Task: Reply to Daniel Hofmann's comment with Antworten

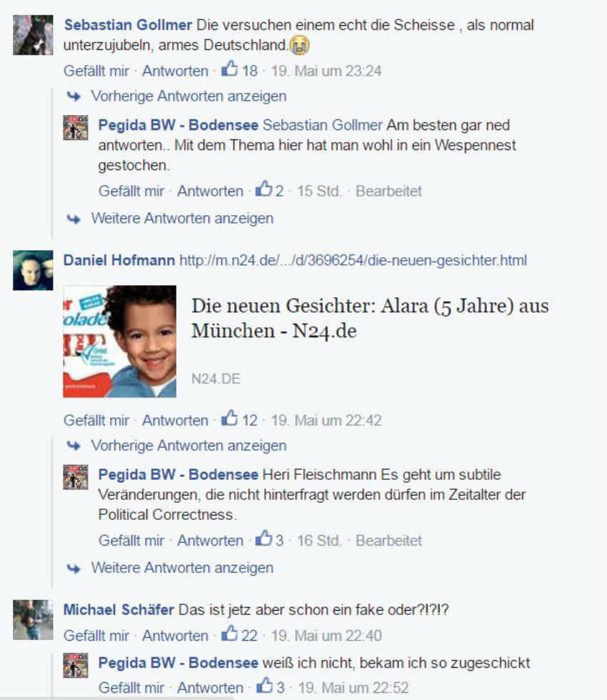Action: coord(175,421)
